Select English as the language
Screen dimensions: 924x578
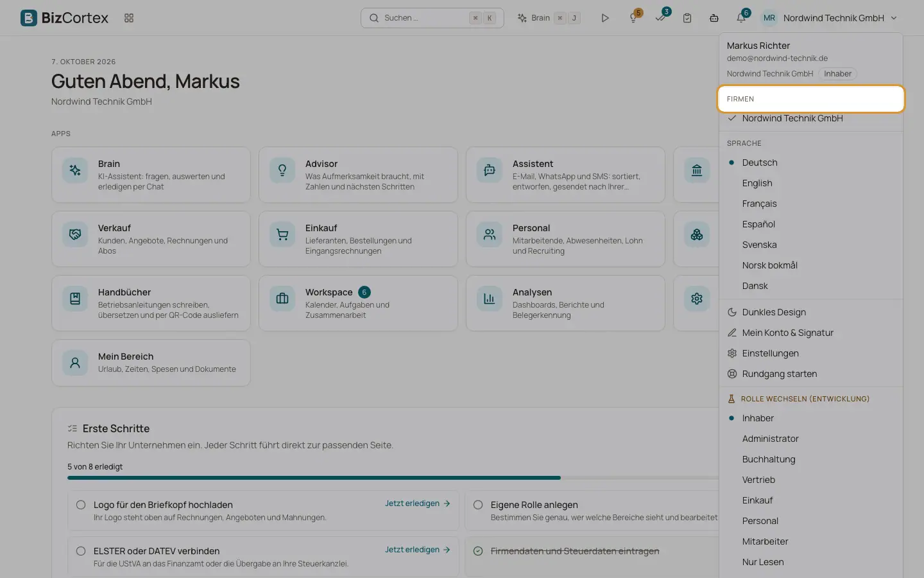pos(811,183)
